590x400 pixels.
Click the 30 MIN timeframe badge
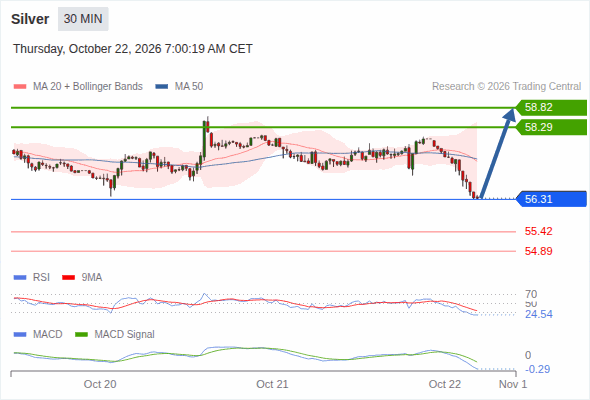click(83, 19)
